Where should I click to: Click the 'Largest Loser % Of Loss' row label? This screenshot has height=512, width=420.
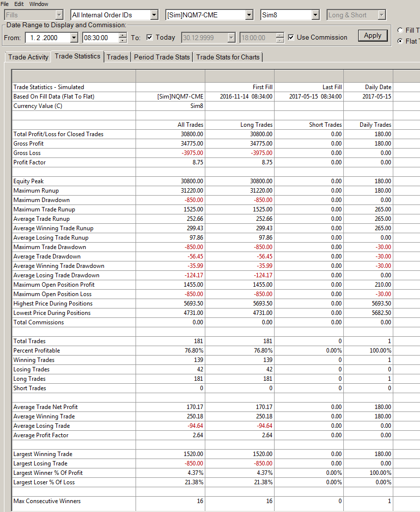pyautogui.click(x=44, y=483)
